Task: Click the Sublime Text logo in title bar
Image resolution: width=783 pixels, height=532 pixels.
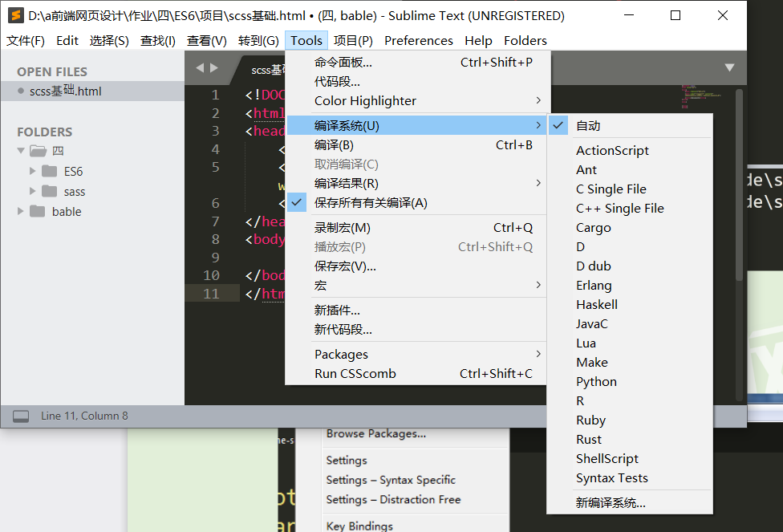Action: coord(16,15)
